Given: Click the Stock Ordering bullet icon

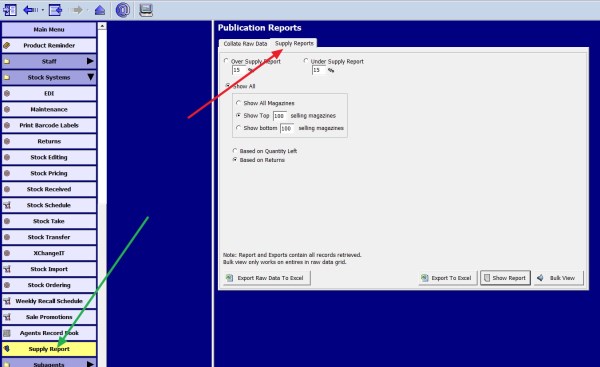Looking at the screenshot, I should coord(7,285).
